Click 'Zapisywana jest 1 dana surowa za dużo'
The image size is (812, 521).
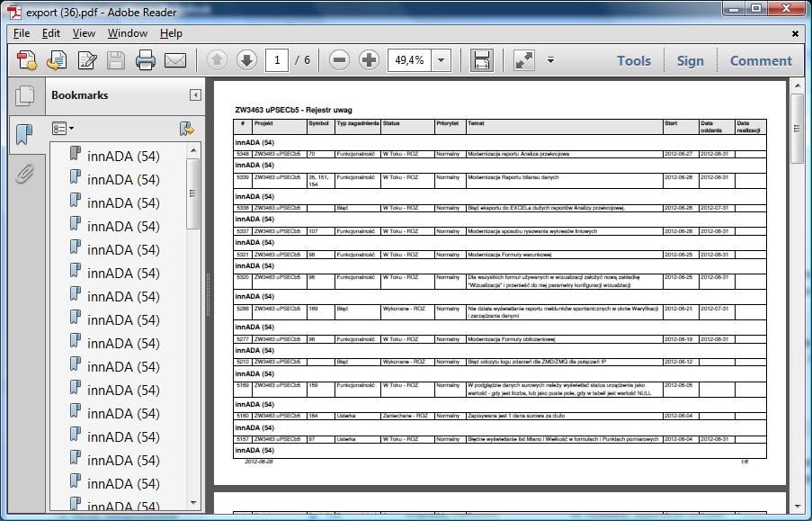pos(516,416)
